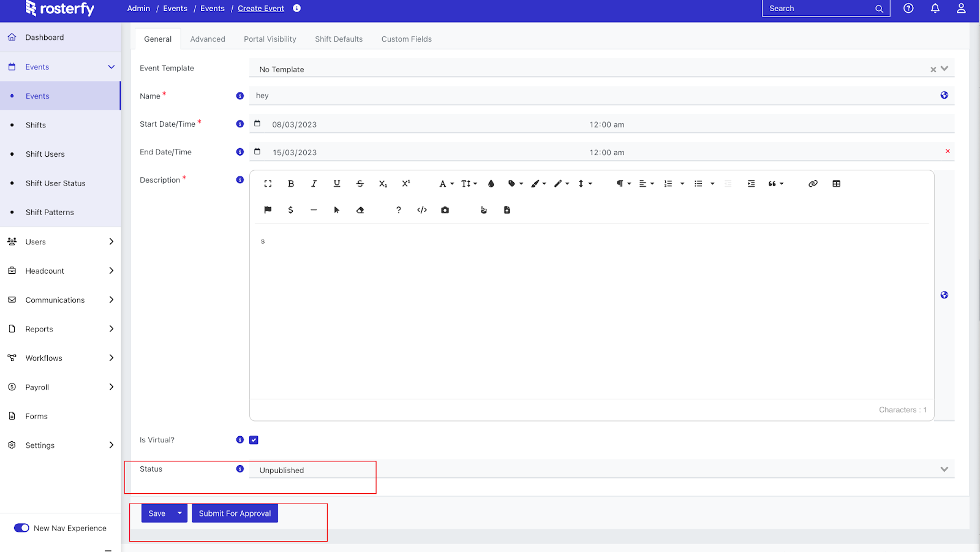Click the flag icon in the editor toolbar
Viewport: 980px width, 552px height.
point(268,210)
